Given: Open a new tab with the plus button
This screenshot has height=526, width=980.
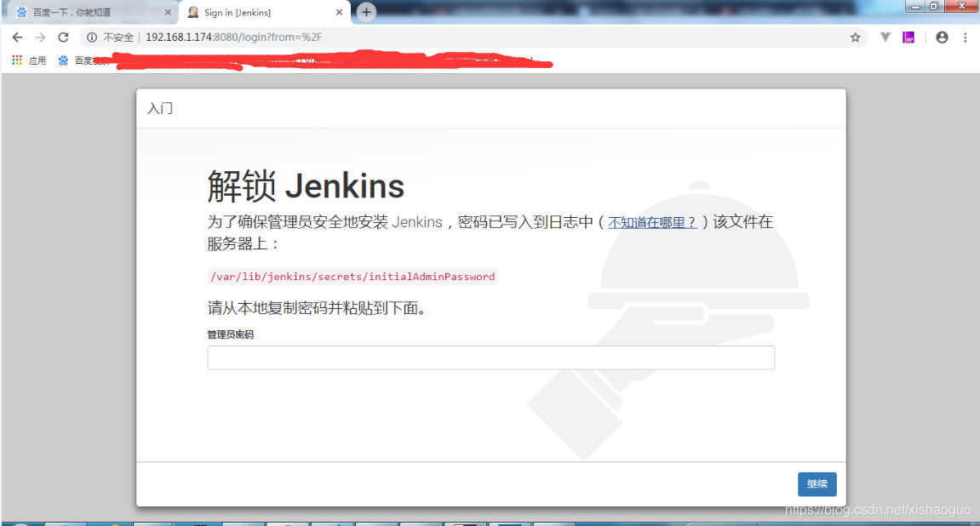Looking at the screenshot, I should tap(366, 12).
